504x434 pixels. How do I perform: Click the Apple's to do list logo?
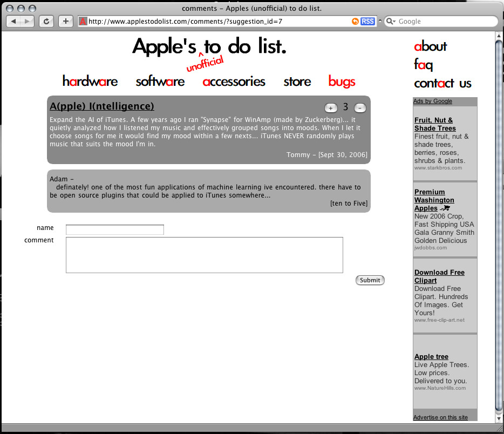pyautogui.click(x=209, y=46)
